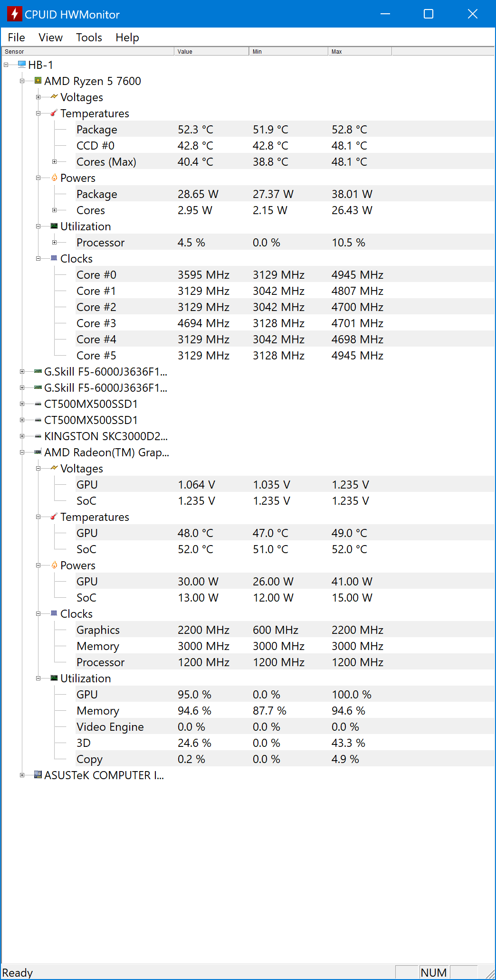The image size is (496, 980).
Task: Click the AMD Ryzen 5 7600 processor icon
Action: pos(38,81)
